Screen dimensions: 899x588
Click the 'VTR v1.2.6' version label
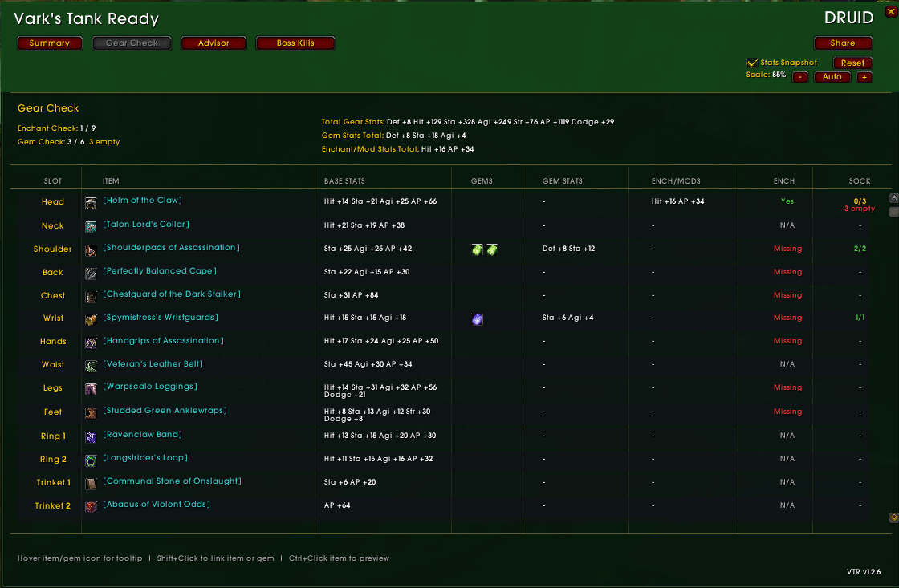click(864, 572)
